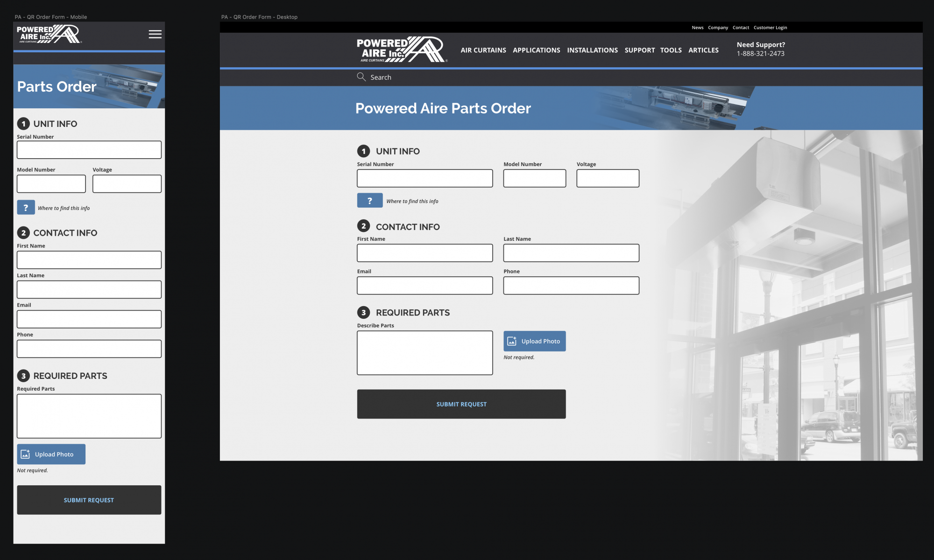Click 'Where to find this info' on mobile
The width and height of the screenshot is (934, 560).
coord(64,208)
